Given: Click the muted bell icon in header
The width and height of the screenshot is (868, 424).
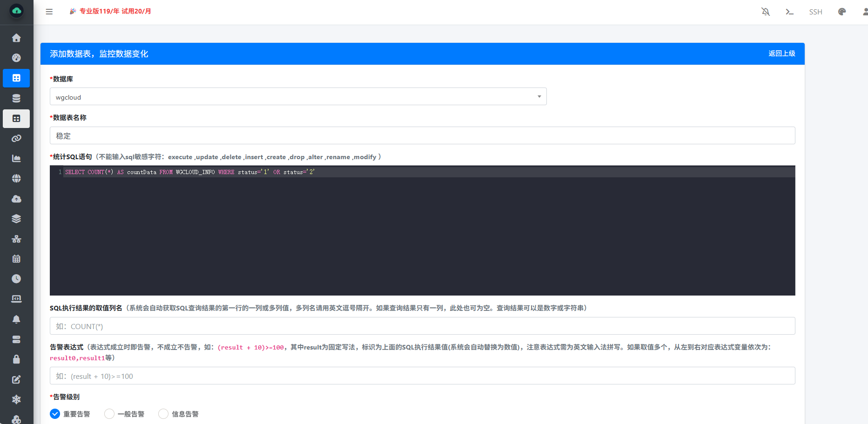Looking at the screenshot, I should tap(766, 12).
